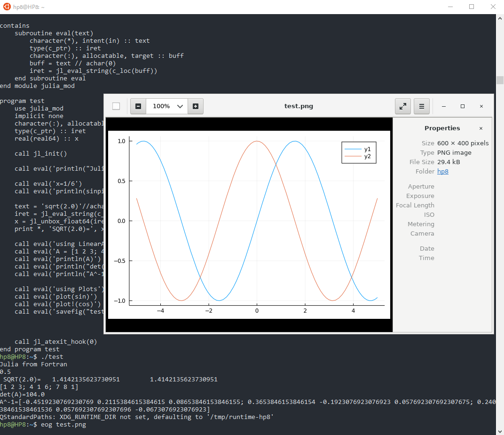This screenshot has width=504, height=435.
Task: Click 'det(A)=104.0' output line in terminal
Action: [x=22, y=395]
